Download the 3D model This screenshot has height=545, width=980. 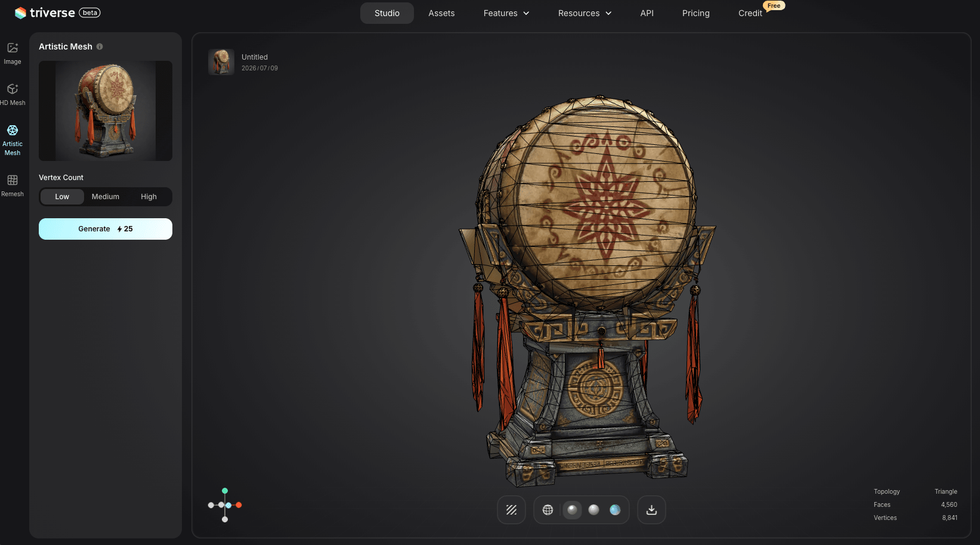[651, 510]
